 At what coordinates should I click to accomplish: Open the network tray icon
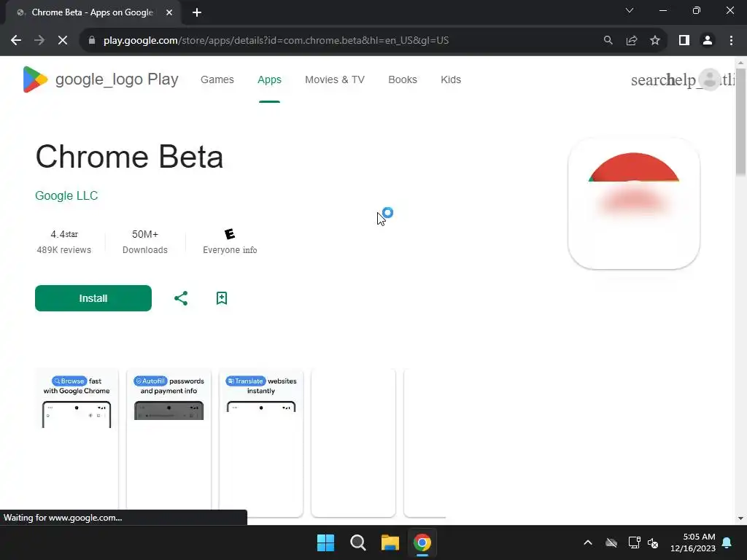(634, 542)
